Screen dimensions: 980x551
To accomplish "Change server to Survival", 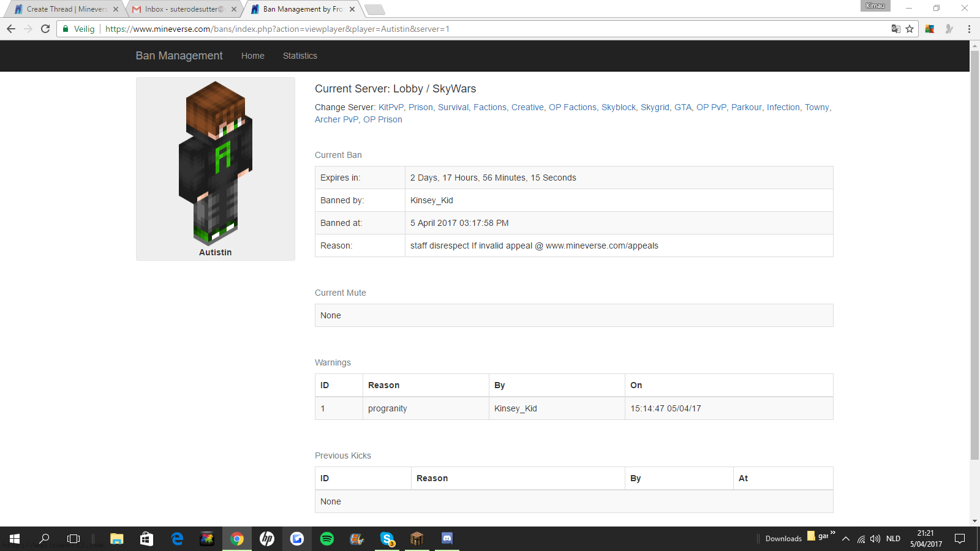I will [x=453, y=107].
